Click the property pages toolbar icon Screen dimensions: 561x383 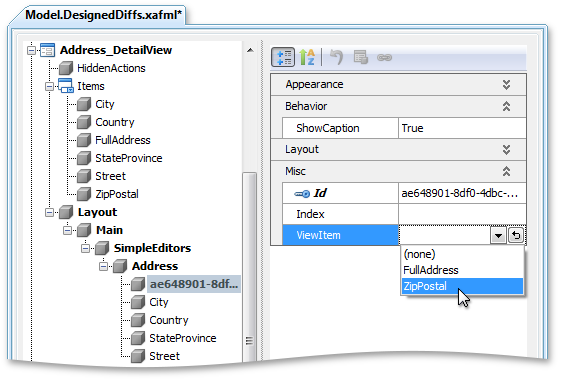361,57
